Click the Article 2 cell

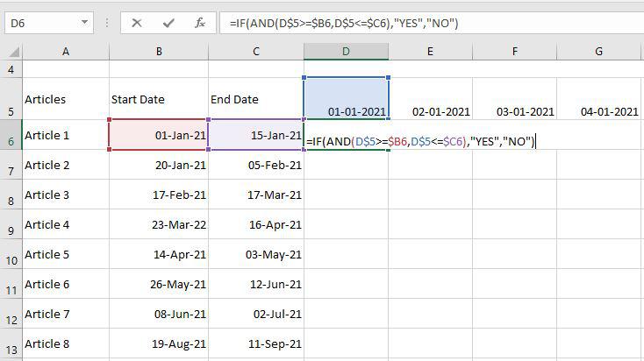66,165
